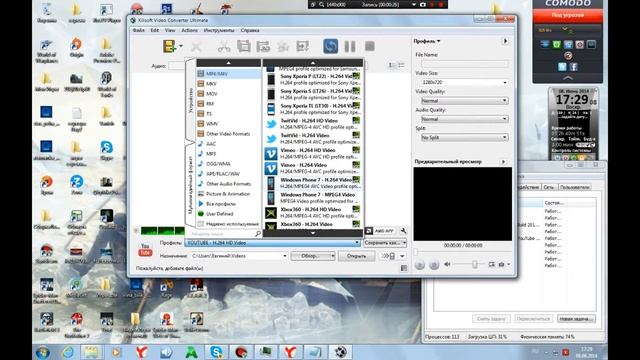Open the Edit menu

pos(155,30)
